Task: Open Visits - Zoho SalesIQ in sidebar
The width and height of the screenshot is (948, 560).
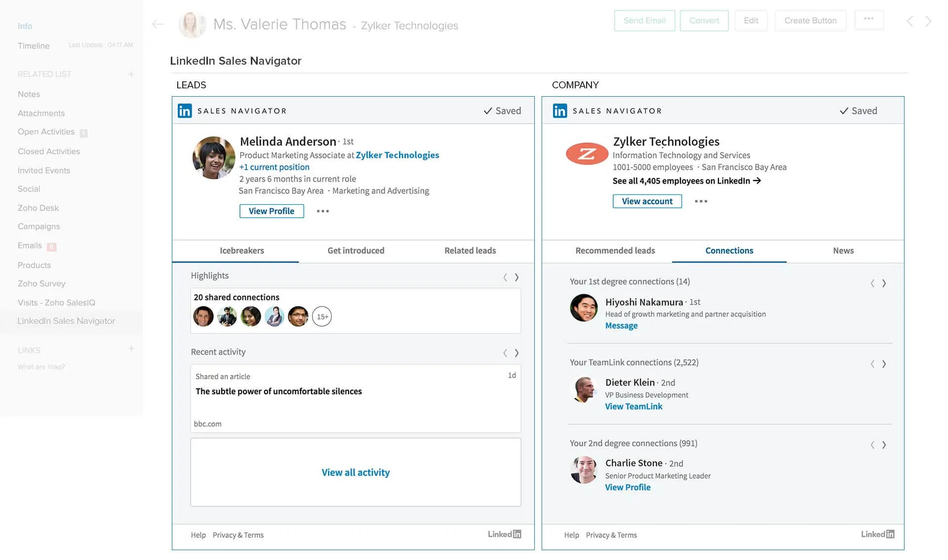Action: point(56,303)
